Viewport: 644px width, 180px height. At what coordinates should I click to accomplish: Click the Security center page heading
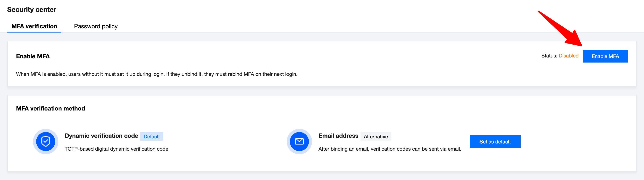[x=32, y=10]
